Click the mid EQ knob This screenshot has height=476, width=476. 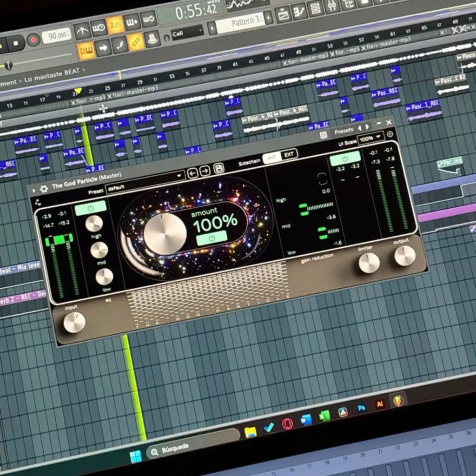(x=99, y=250)
